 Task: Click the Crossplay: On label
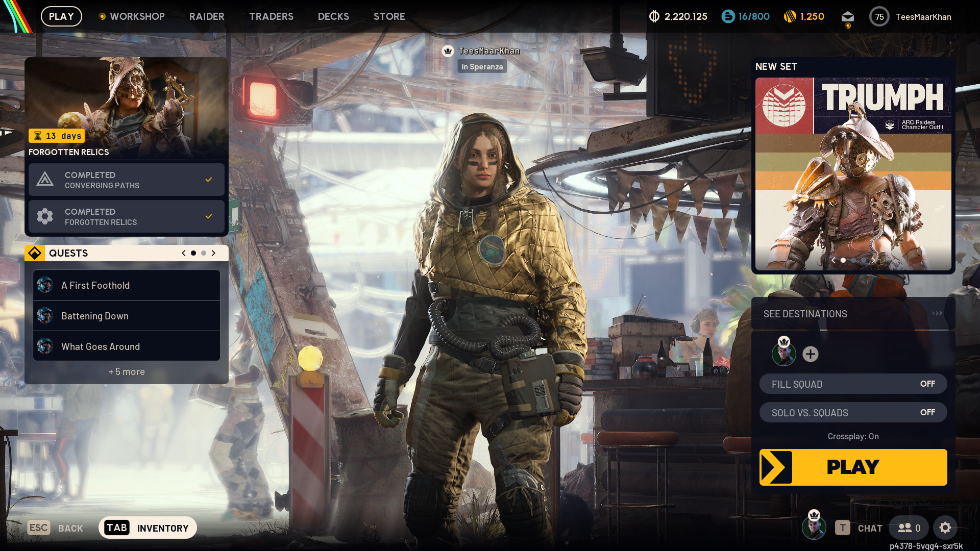tap(853, 436)
